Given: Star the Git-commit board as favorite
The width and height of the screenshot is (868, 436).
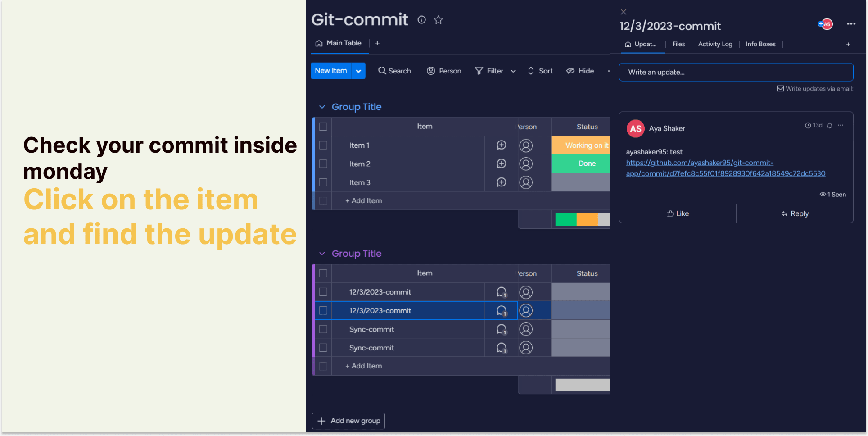Looking at the screenshot, I should [x=439, y=20].
